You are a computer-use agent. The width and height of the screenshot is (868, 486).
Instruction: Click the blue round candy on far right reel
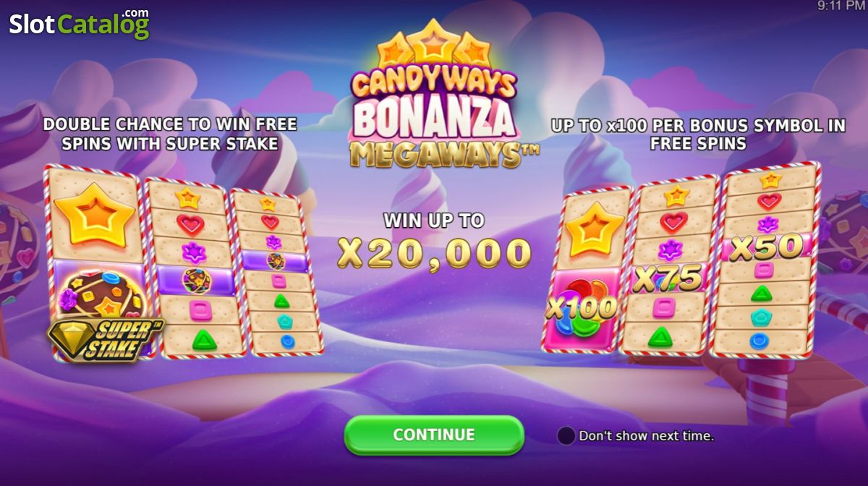[759, 341]
